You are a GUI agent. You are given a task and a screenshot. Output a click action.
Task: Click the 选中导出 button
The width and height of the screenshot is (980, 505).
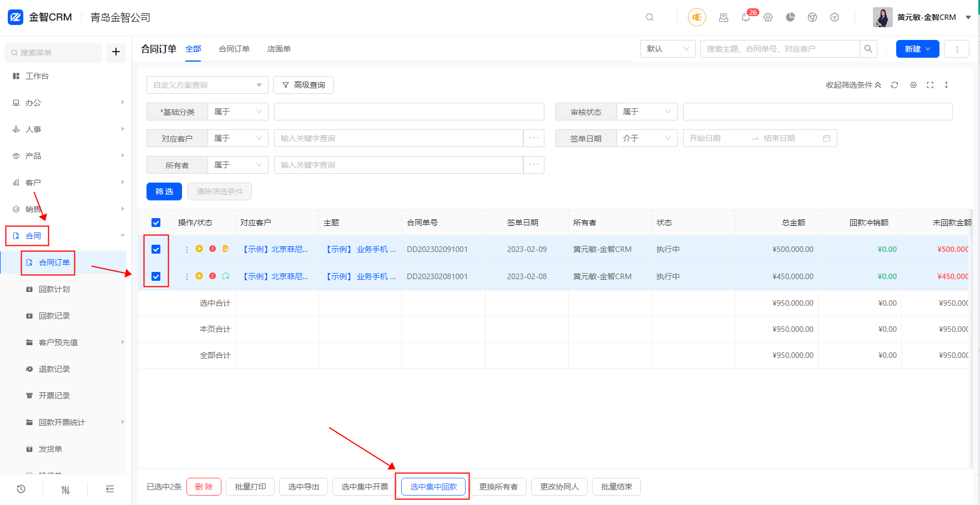[304, 487]
